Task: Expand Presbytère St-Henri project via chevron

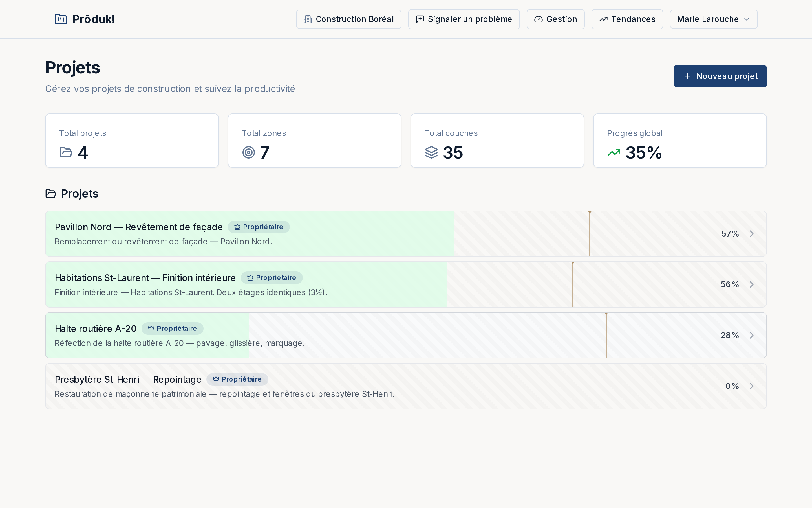Action: (752, 386)
